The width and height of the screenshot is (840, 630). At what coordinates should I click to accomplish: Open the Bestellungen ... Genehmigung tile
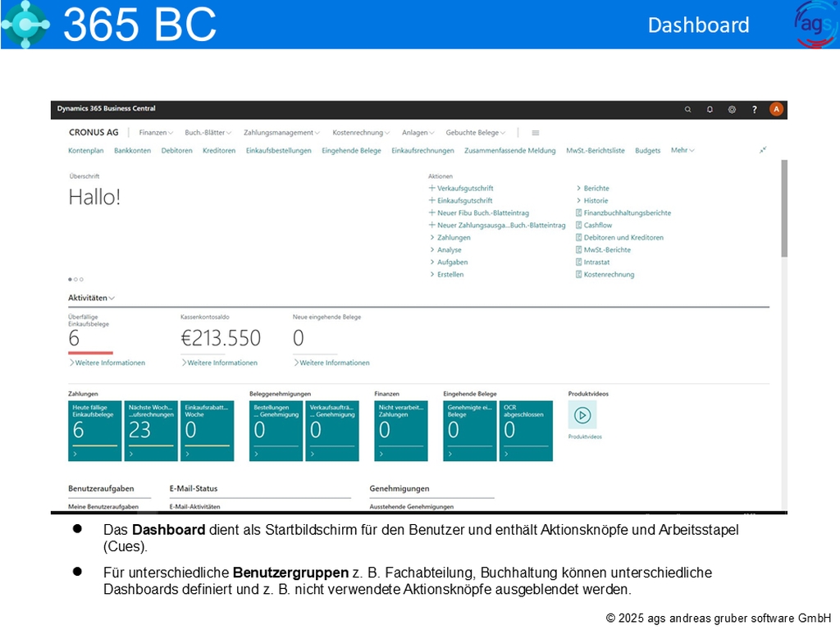point(276,431)
